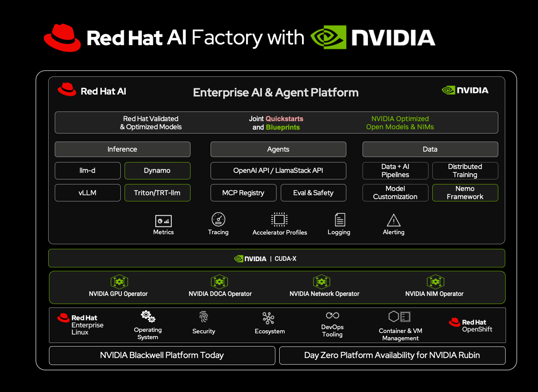Select the Day Zero Platform Availability tab
538x392 pixels.
(x=392, y=355)
